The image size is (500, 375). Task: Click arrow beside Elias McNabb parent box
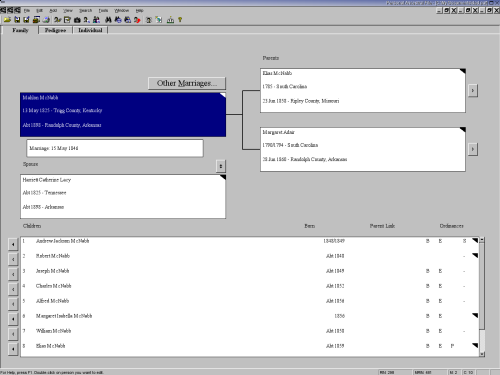[x=473, y=90]
